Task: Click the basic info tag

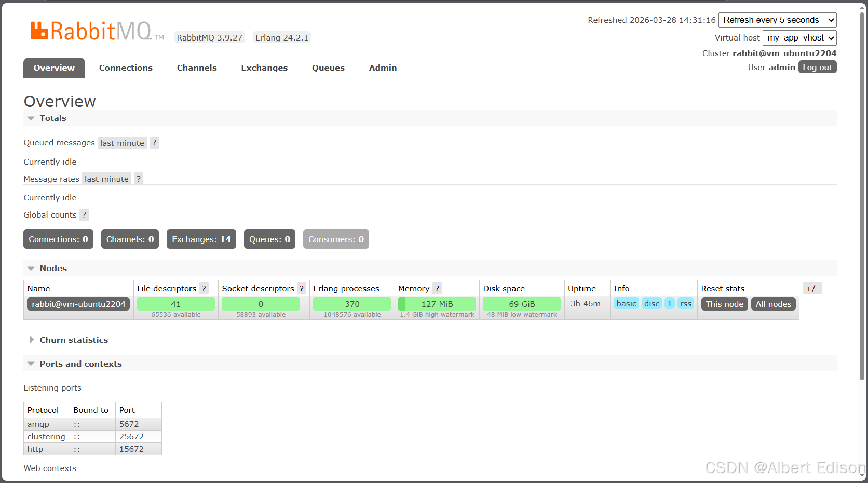Action: pyautogui.click(x=626, y=304)
